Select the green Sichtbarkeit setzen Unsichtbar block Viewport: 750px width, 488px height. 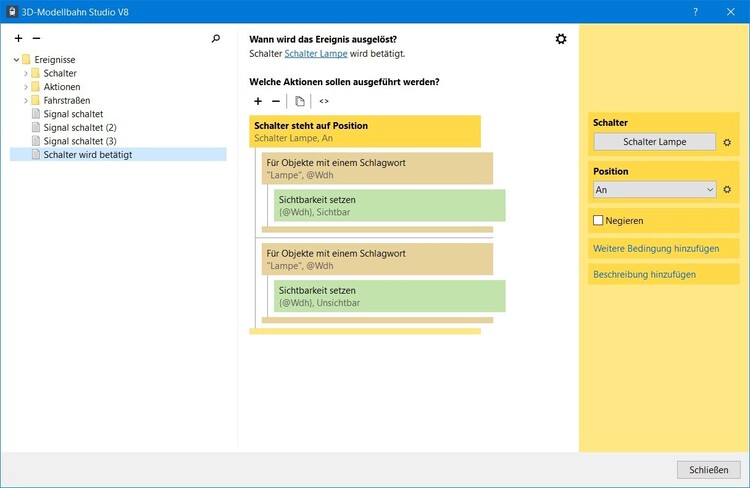(x=390, y=296)
